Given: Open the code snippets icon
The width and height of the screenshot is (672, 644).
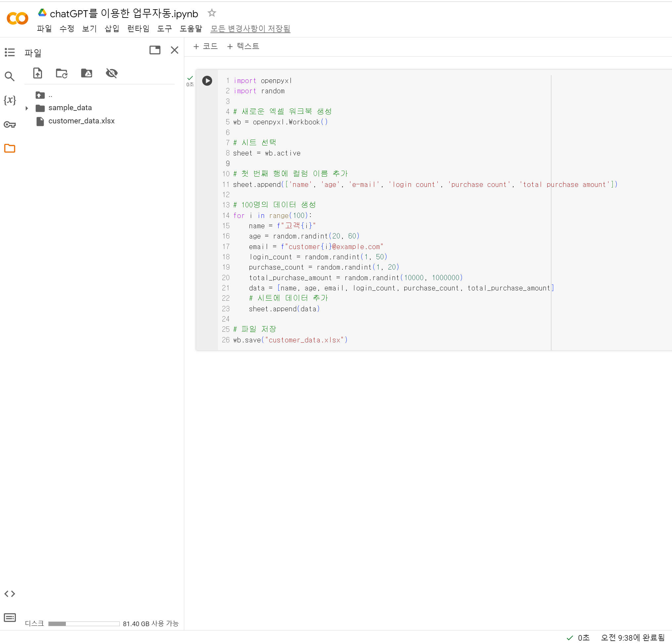Looking at the screenshot, I should (10, 594).
